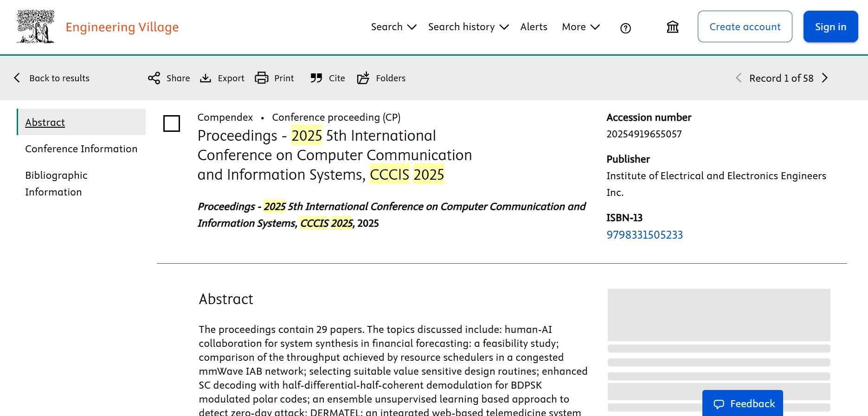868x416 pixels.
Task: Click the Export download icon
Action: [x=206, y=78]
